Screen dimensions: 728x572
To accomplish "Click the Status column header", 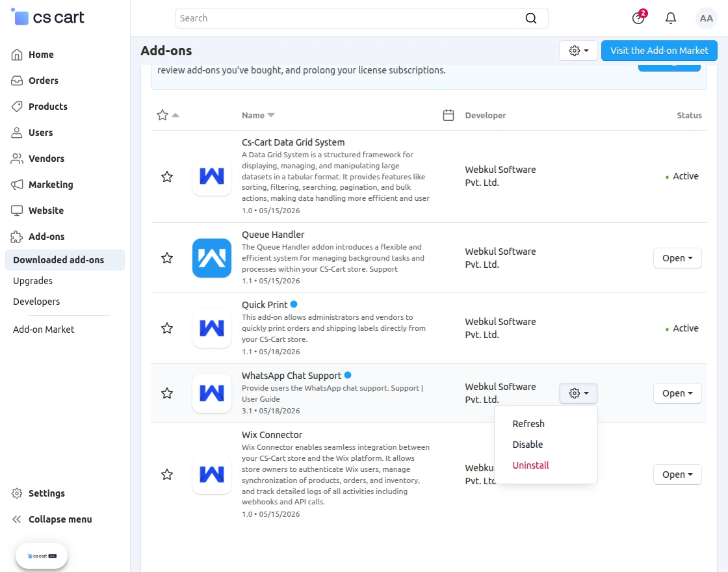I will tap(689, 115).
